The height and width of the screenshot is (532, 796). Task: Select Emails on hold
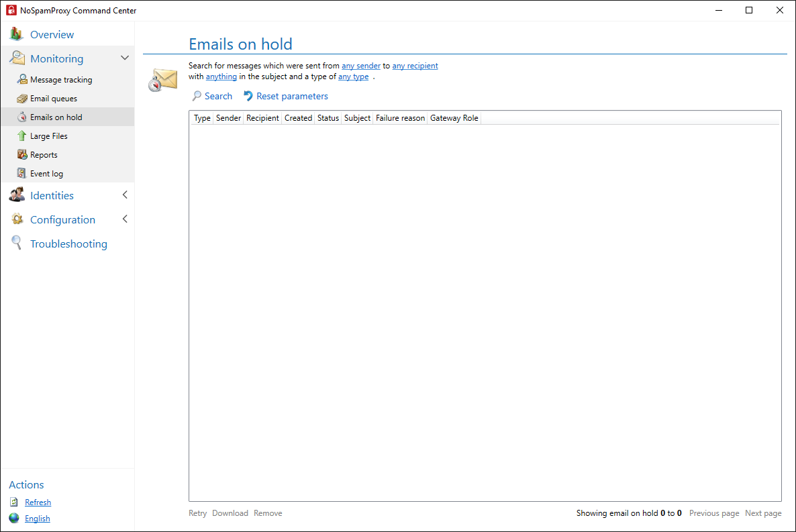click(56, 117)
